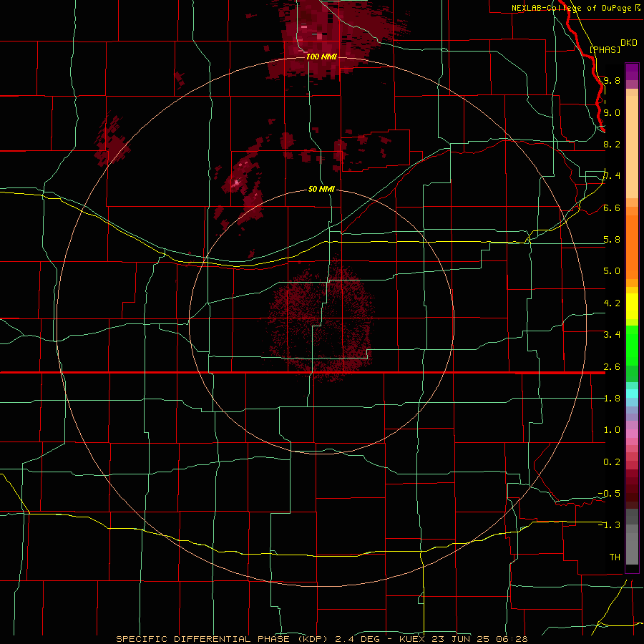Image resolution: width=644 pixels, height=644 pixels.
Task: Click the legend value '-1.3'
Action: pos(609,525)
